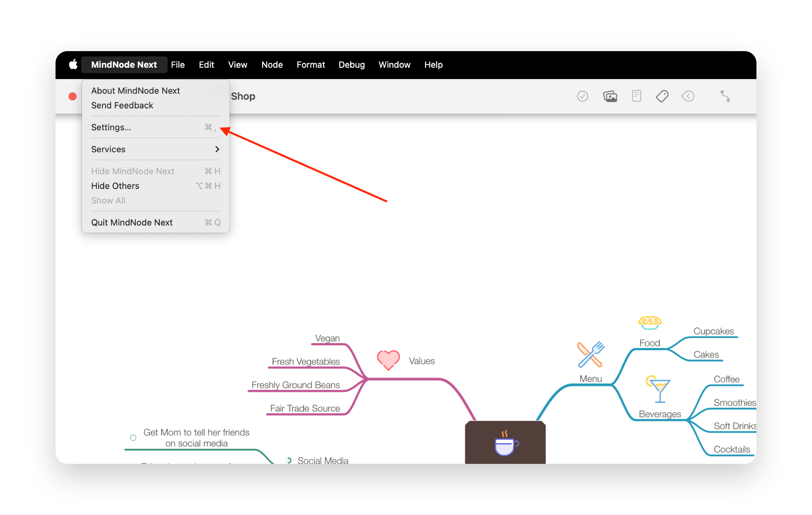Viewport: 812px width, 515px height.
Task: Open the Edit menu
Action: (206, 64)
